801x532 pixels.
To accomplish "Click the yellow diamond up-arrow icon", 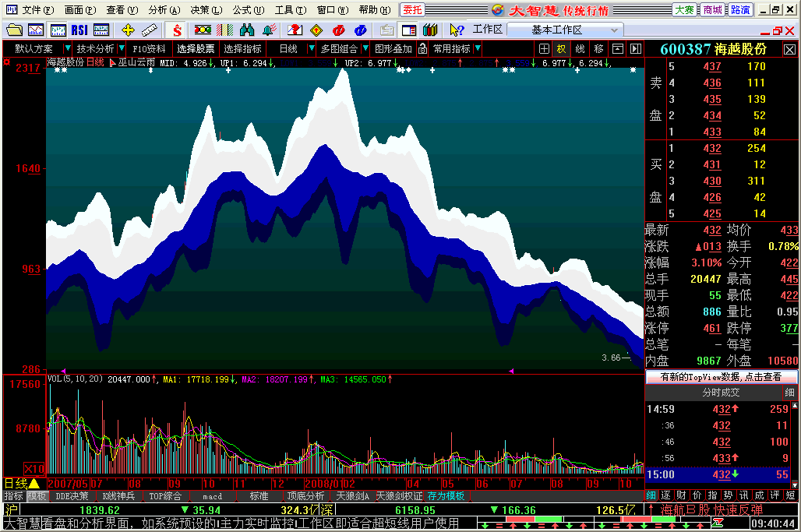I will click(316, 30).
